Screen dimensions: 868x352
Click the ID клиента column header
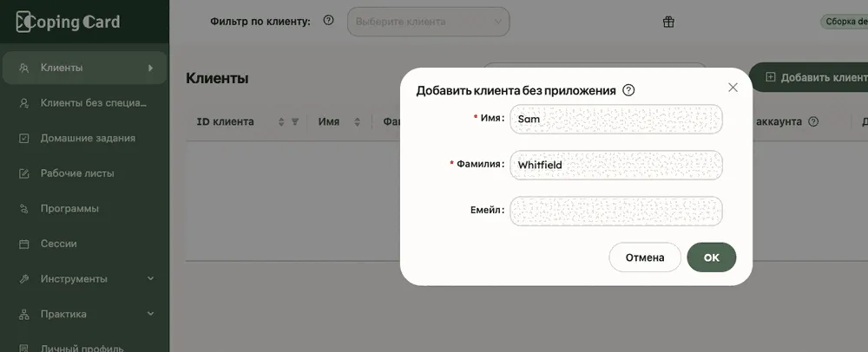click(x=226, y=121)
